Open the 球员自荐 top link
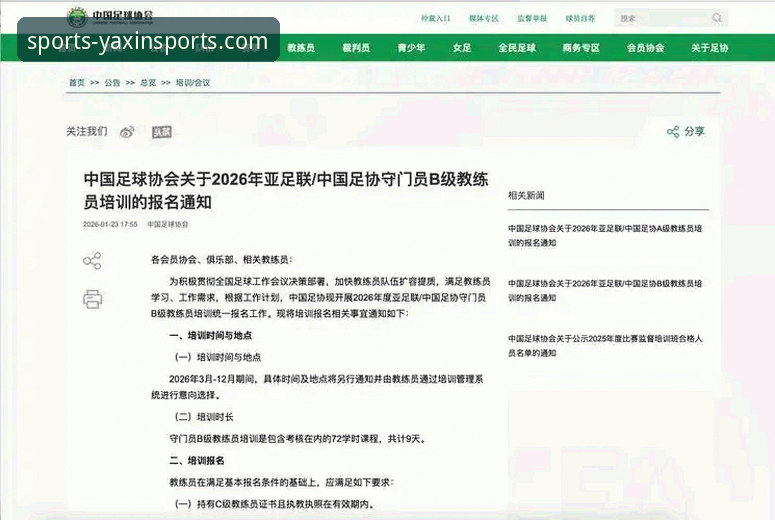 tap(580, 18)
